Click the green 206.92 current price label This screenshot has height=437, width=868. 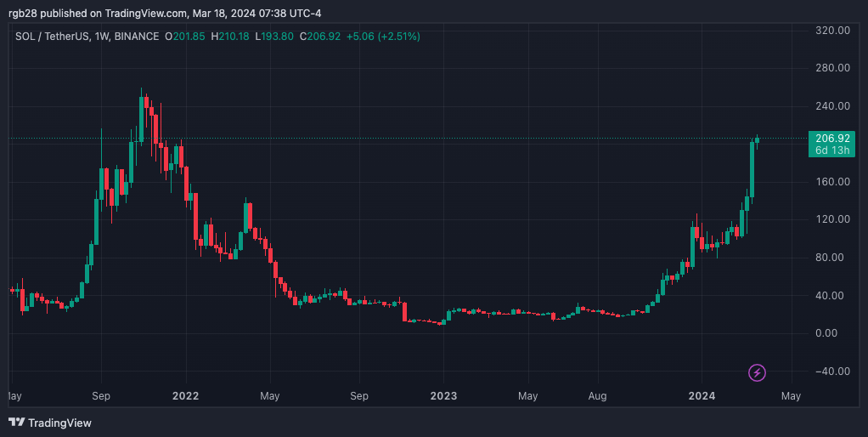[832, 138]
